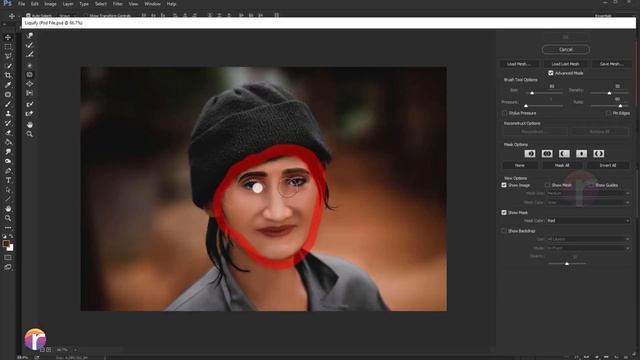Click the backdrop Opacity slider

pyautogui.click(x=567, y=264)
